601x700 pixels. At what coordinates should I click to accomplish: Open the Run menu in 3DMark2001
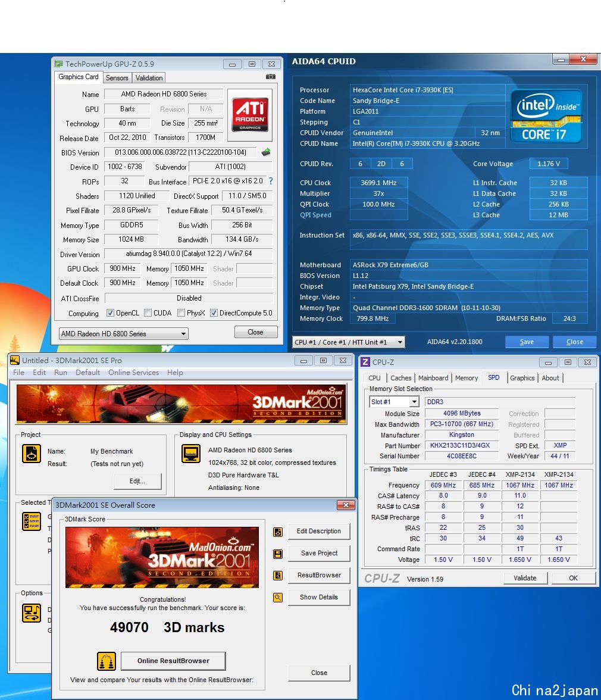pyautogui.click(x=61, y=373)
